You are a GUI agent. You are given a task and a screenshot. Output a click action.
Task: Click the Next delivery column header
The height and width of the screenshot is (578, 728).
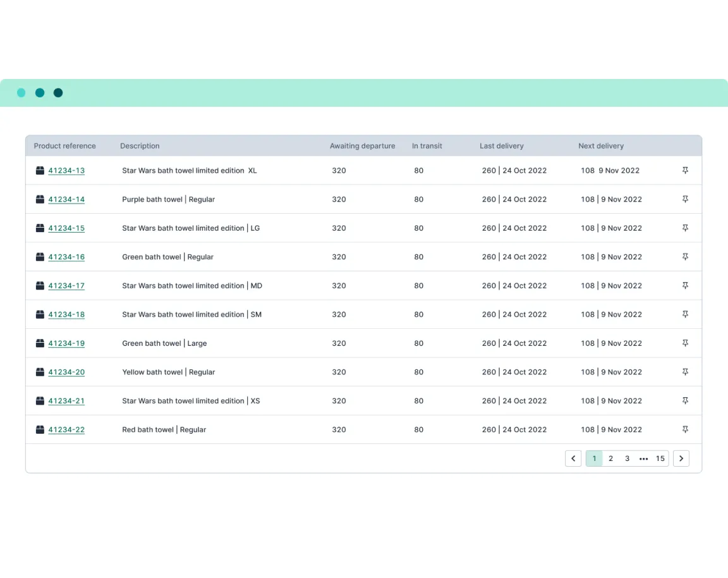[601, 146]
